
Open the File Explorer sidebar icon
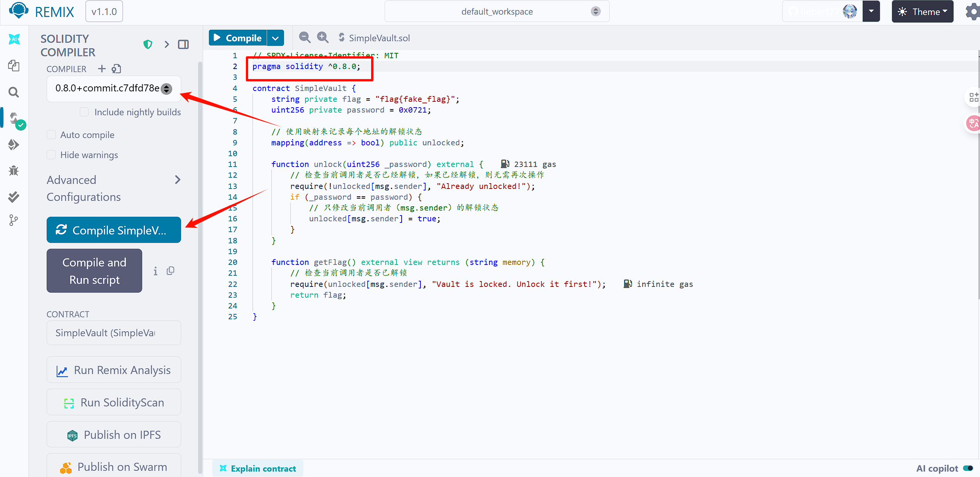[14, 66]
